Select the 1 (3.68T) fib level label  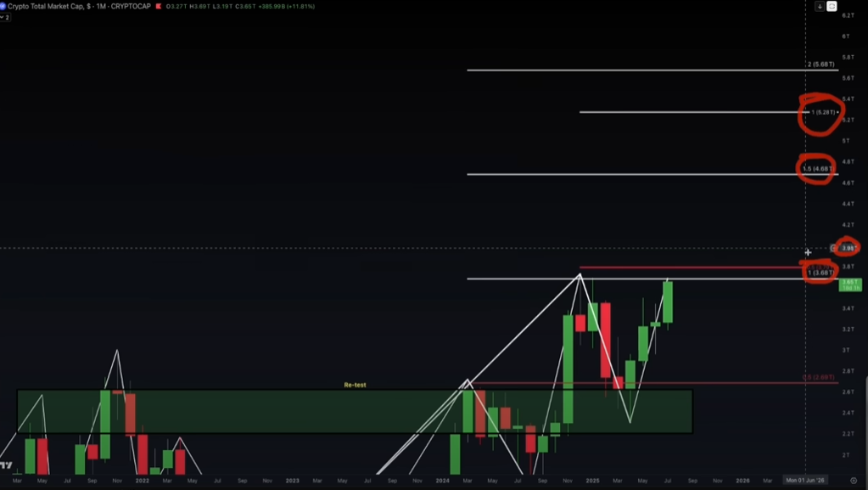point(821,273)
